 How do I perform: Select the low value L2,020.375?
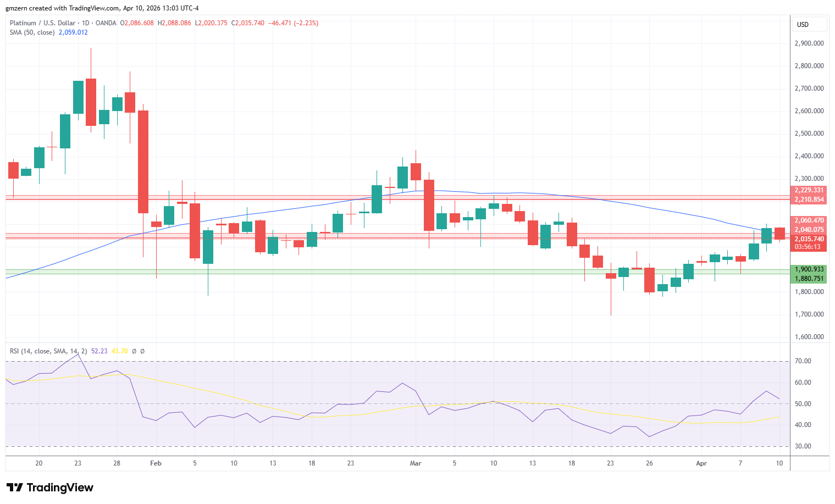[x=211, y=23]
